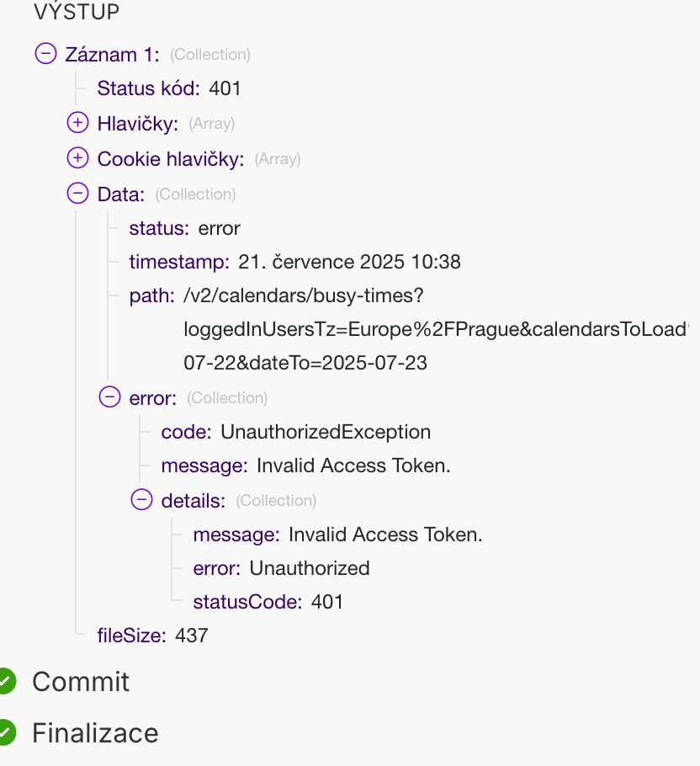Collapse the details collection

click(141, 500)
